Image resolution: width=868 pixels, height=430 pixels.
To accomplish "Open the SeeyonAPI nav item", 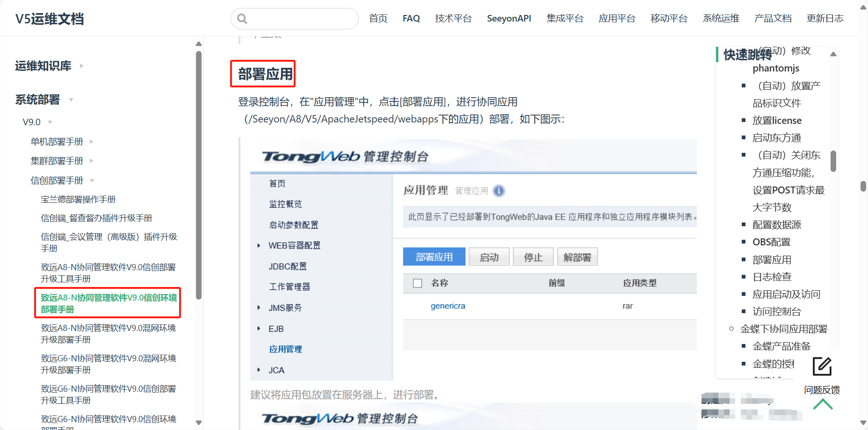I will coord(509,18).
